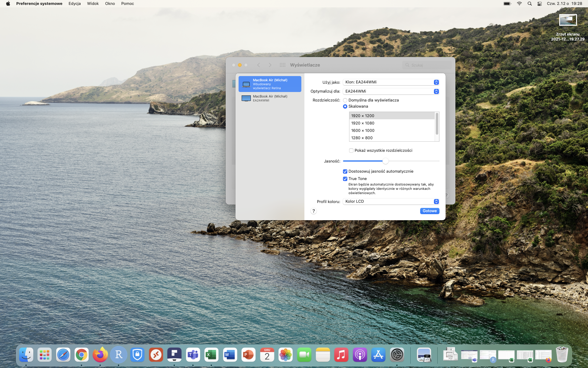Open Excel in the Dock

[211, 355]
